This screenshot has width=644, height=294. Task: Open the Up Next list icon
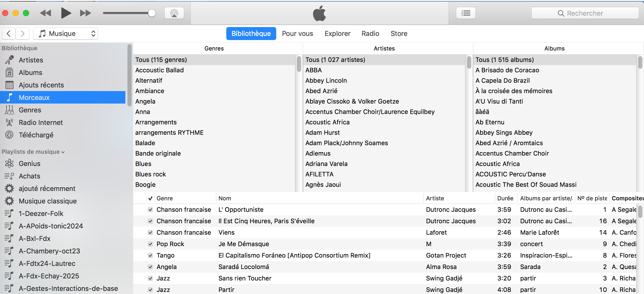coord(466,13)
